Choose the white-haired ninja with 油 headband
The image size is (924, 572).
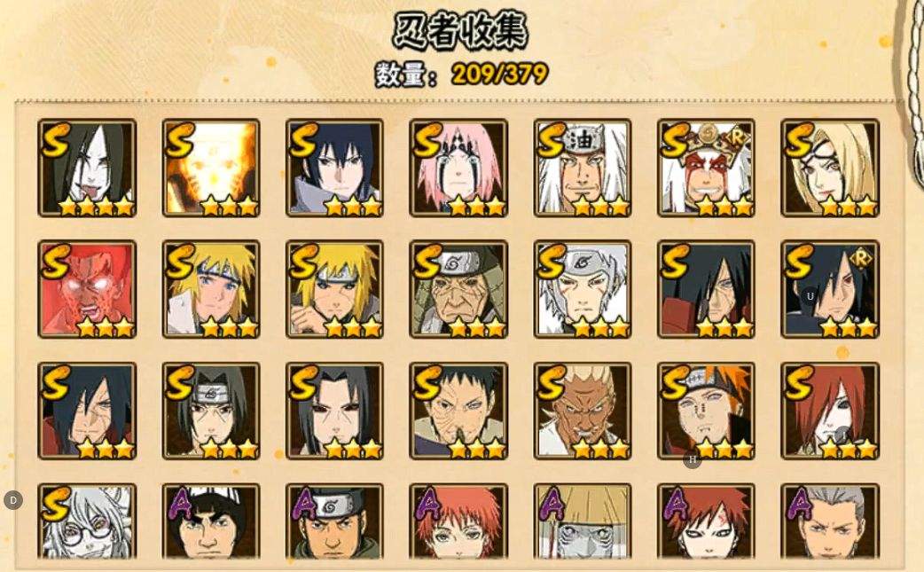pos(583,168)
